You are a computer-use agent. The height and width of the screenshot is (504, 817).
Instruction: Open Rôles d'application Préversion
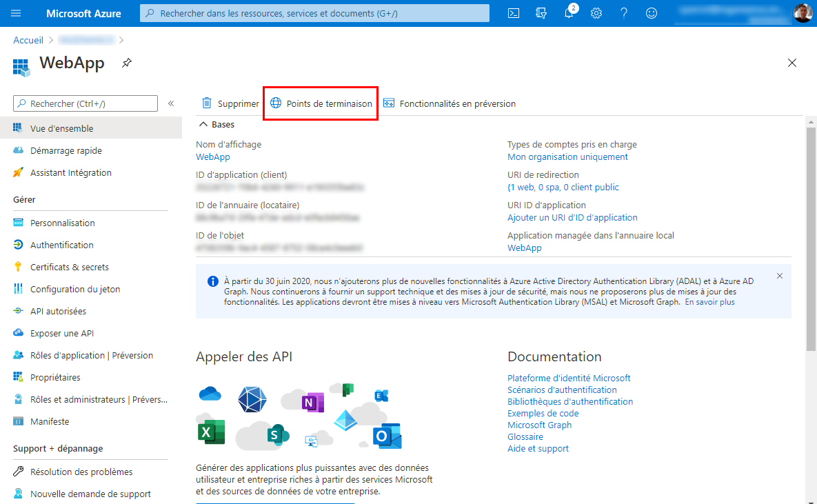pyautogui.click(x=90, y=356)
